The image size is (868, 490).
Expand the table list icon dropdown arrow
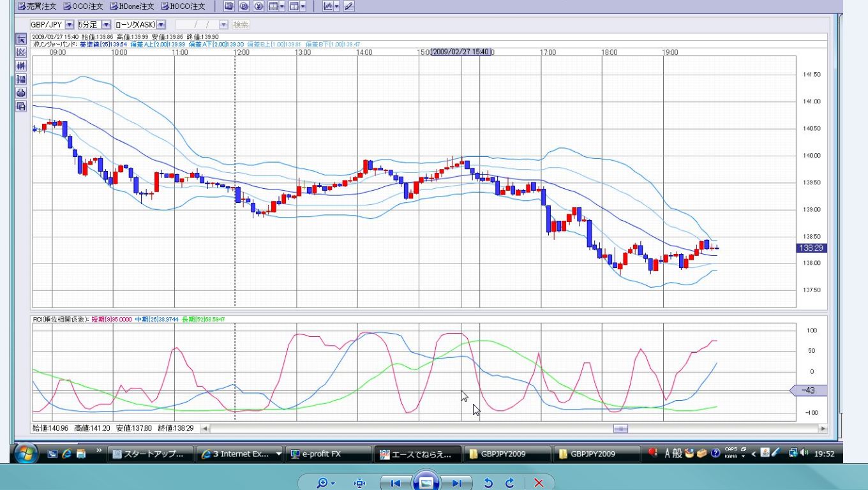click(282, 6)
